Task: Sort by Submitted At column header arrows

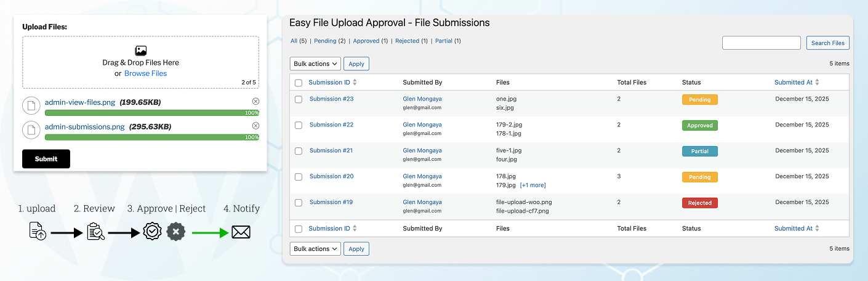Action: click(x=817, y=83)
